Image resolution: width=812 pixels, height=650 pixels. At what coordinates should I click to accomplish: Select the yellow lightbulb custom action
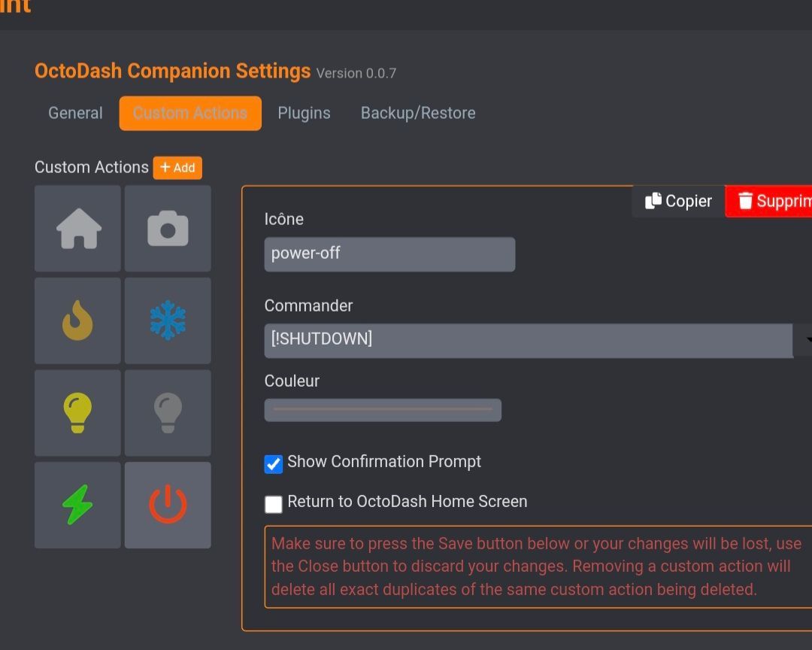tap(77, 413)
